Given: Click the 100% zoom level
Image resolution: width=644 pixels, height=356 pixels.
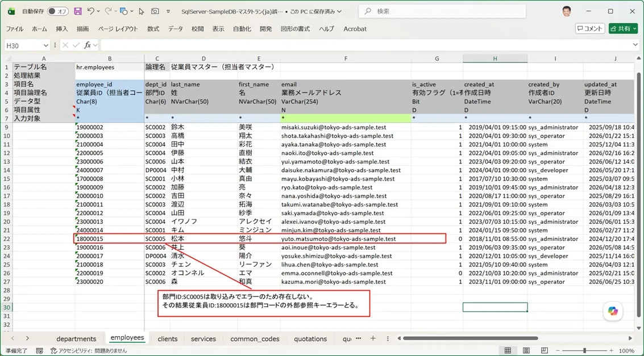Looking at the screenshot, I should click(627, 351).
